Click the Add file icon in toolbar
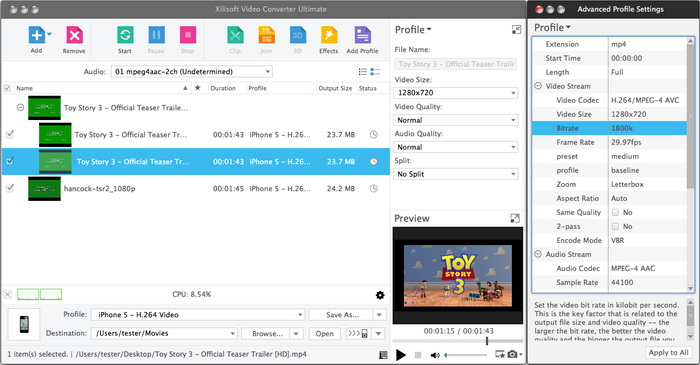This screenshot has width=700, height=365. [37, 35]
